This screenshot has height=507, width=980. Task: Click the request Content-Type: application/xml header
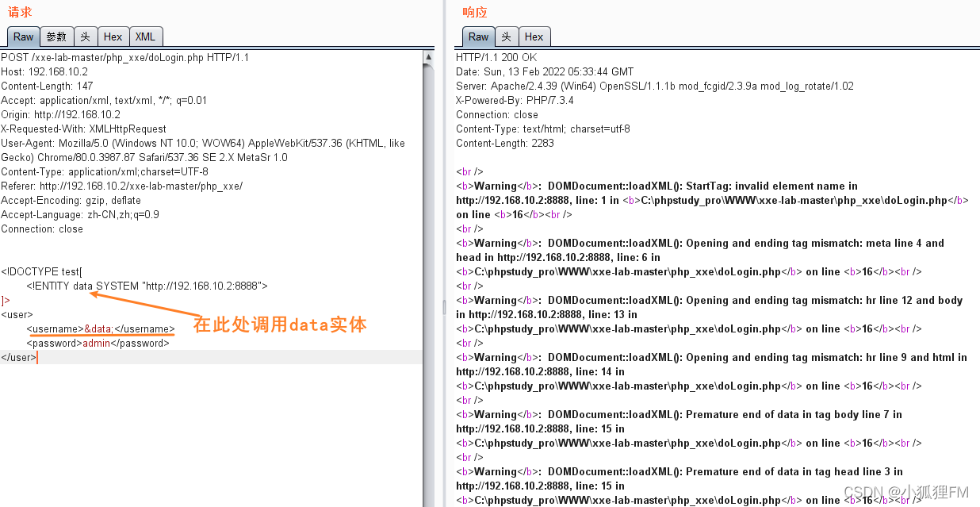tap(105, 172)
